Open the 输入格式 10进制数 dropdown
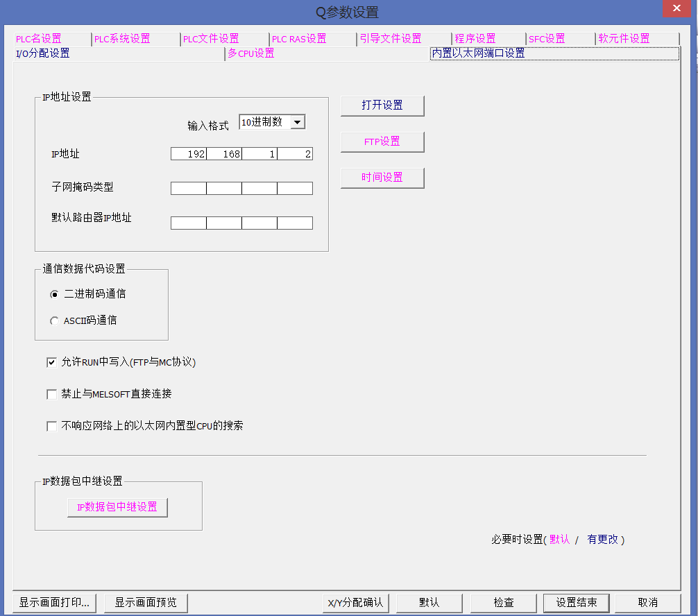The width and height of the screenshot is (698, 616). click(297, 122)
